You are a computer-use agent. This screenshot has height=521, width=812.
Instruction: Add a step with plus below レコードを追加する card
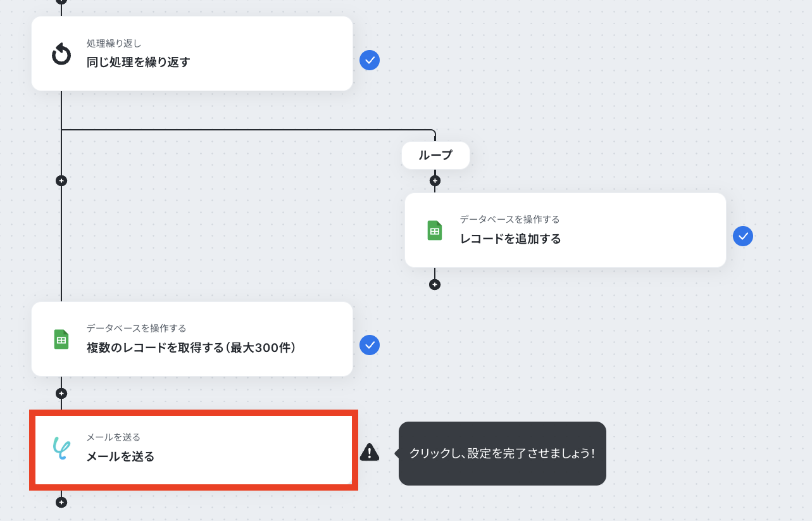[x=434, y=285]
